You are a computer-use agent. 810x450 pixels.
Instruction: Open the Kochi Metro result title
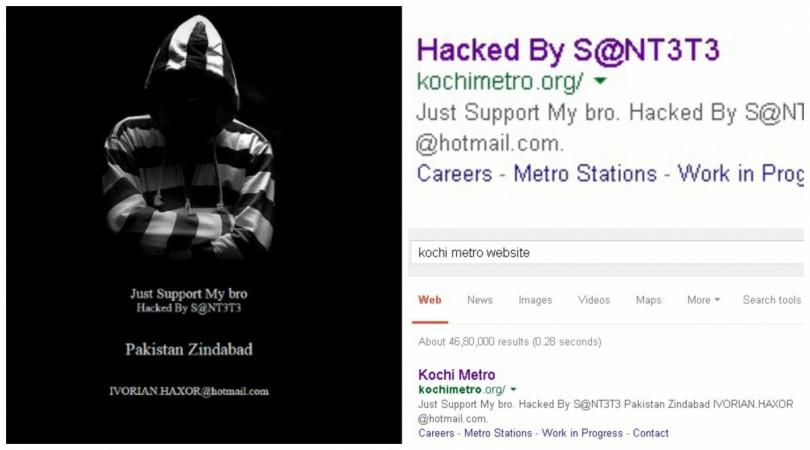(457, 375)
